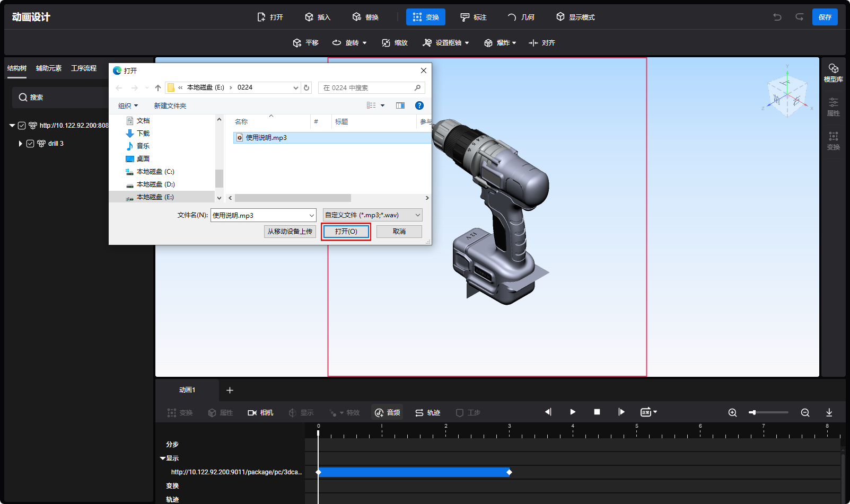Screen dimensions: 850x504
Task: Open the Model Library (模型库) side panel
Action: (833, 73)
